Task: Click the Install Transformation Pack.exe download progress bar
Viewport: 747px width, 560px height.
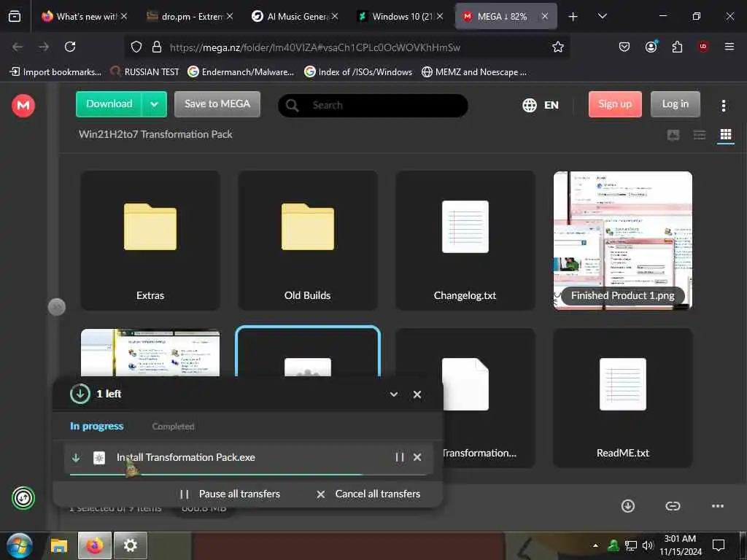Action: click(248, 474)
